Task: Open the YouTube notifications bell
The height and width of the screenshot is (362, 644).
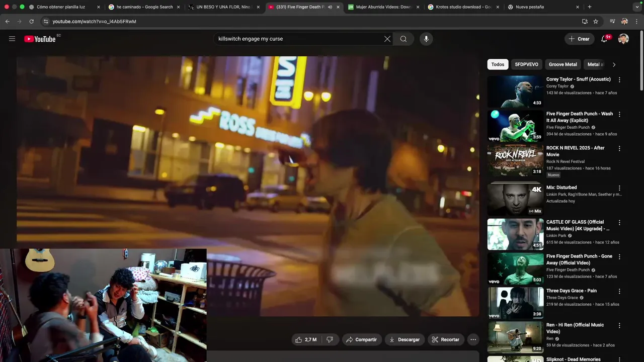Action: point(605,39)
